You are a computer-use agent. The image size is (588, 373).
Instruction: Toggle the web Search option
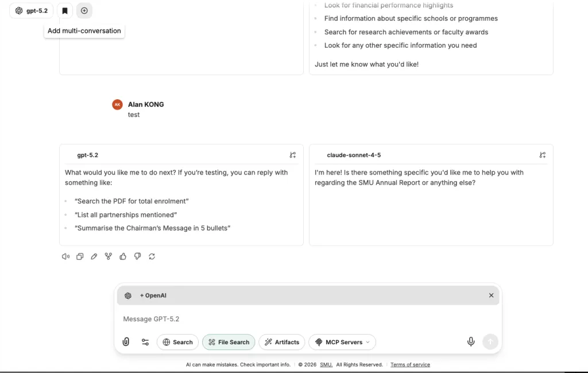(178, 342)
